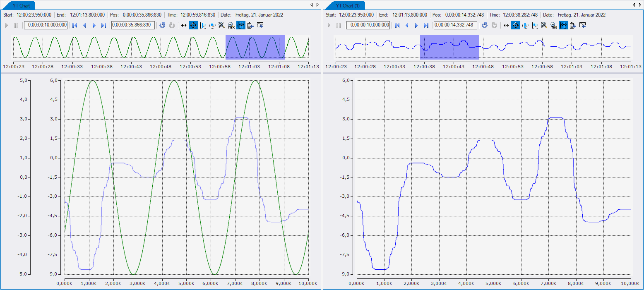Click the time span field in YT Chart (1)
The height and width of the screenshot is (290, 644).
[x=368, y=25]
